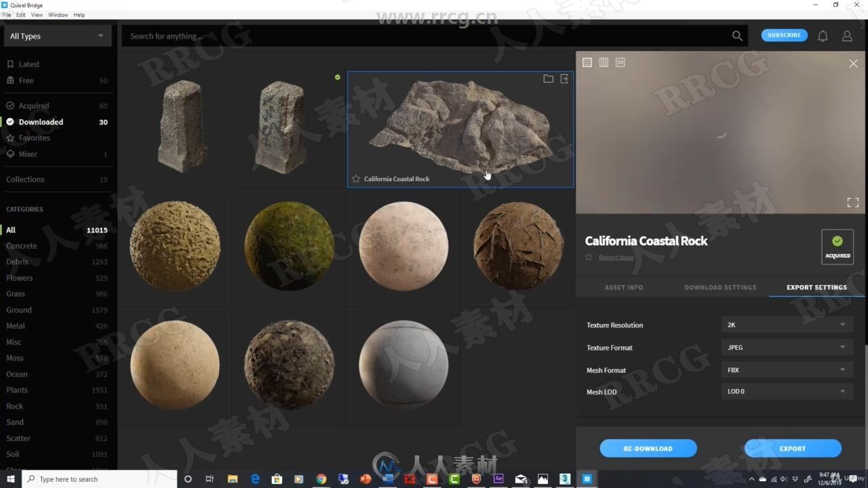This screenshot has height=488, width=868.
Task: Click the Export button
Action: (793, 448)
